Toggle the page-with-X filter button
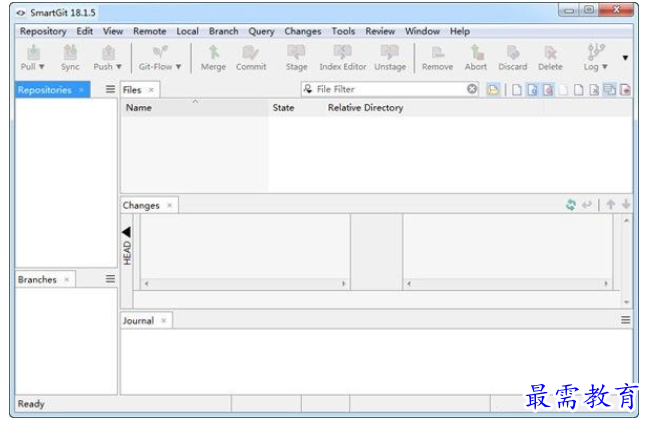Screen dimensions: 647x428 pyautogui.click(x=594, y=90)
